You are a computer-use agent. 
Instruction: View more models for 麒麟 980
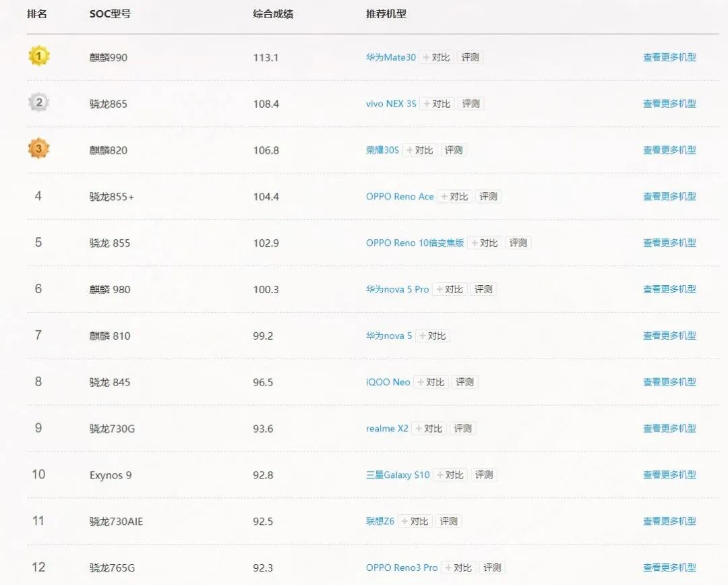(669, 289)
